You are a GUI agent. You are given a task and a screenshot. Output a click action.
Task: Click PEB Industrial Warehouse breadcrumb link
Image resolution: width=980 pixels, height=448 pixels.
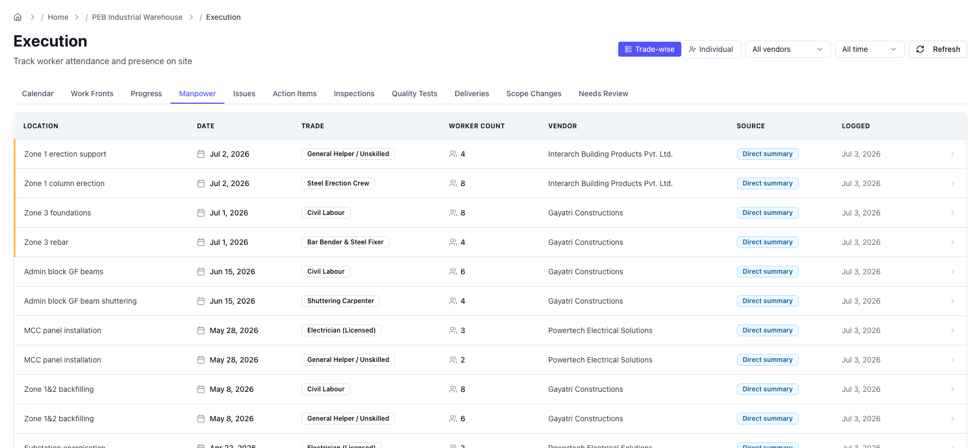(137, 17)
